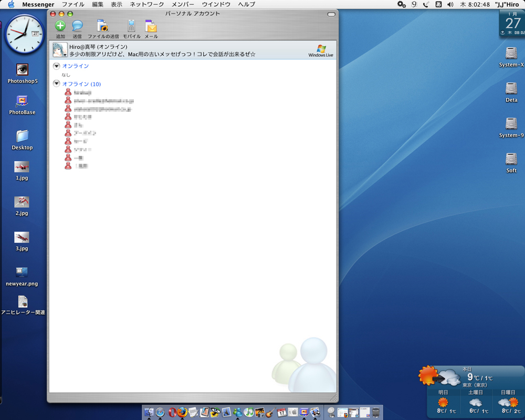
Task: Open the ウインドウ menu
Action: (x=216, y=4)
